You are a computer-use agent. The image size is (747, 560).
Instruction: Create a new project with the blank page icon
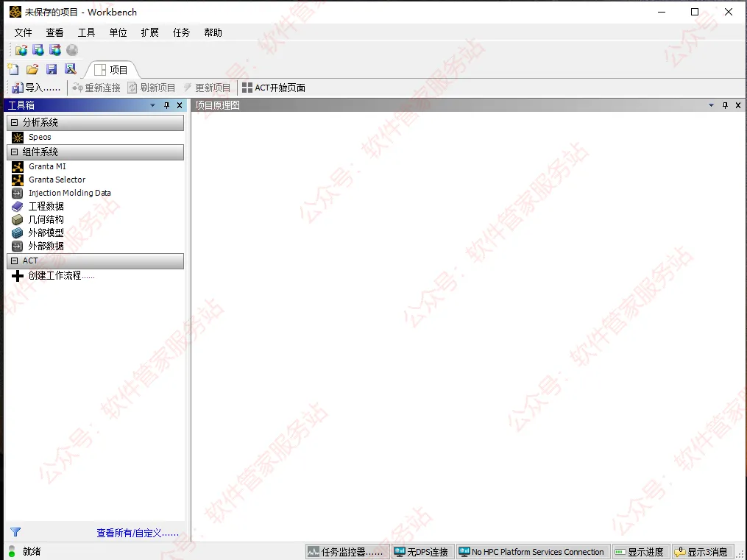click(x=13, y=69)
